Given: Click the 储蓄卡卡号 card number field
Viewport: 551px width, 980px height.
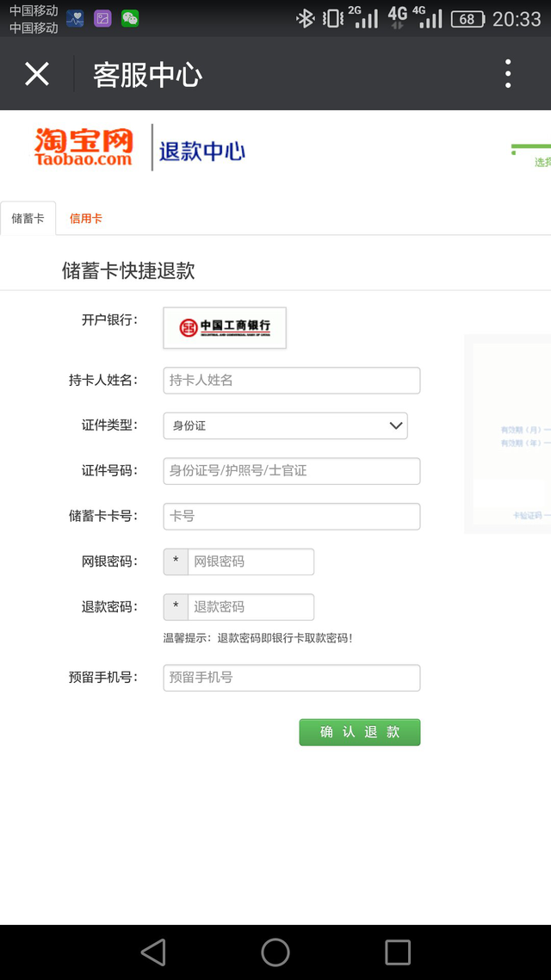Looking at the screenshot, I should click(x=291, y=516).
